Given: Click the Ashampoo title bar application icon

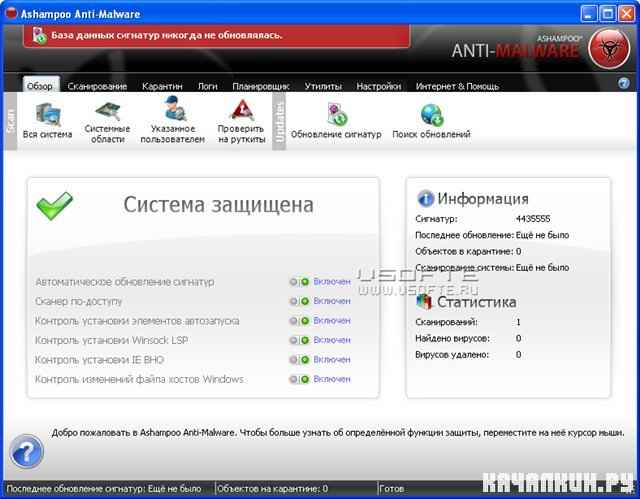Looking at the screenshot, I should 11,13.
